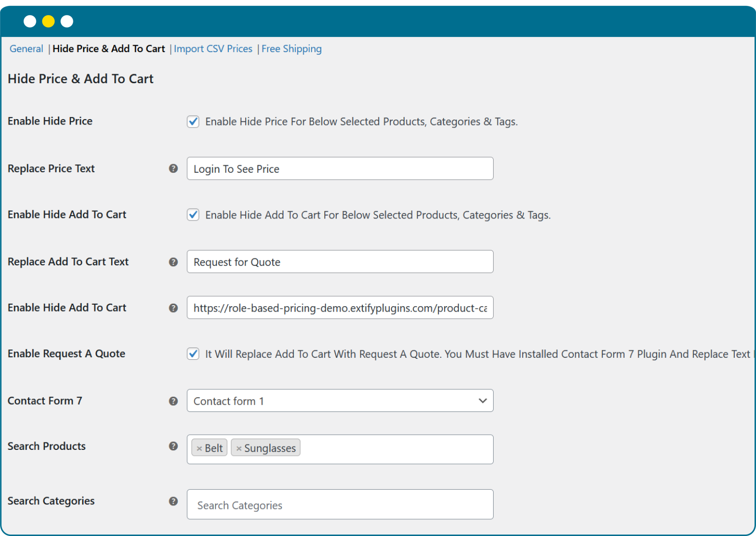Click help icon beside Replace Add To Cart Text

pos(173,262)
